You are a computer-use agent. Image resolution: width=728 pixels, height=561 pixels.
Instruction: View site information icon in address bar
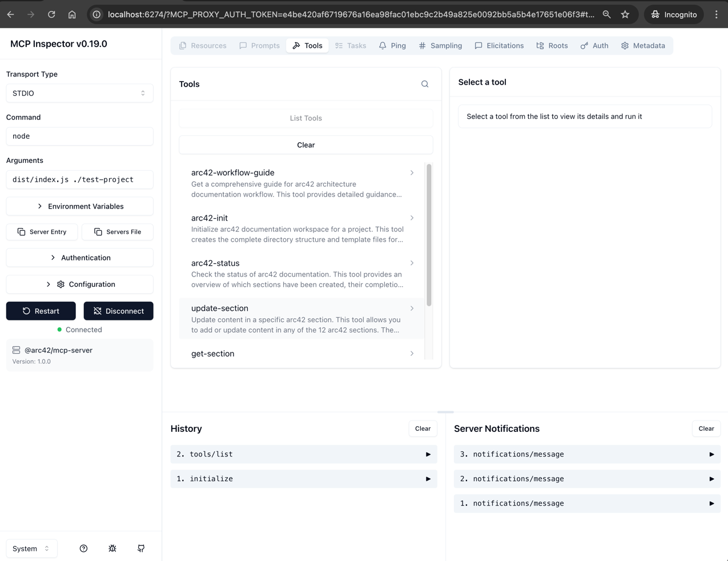[96, 14]
